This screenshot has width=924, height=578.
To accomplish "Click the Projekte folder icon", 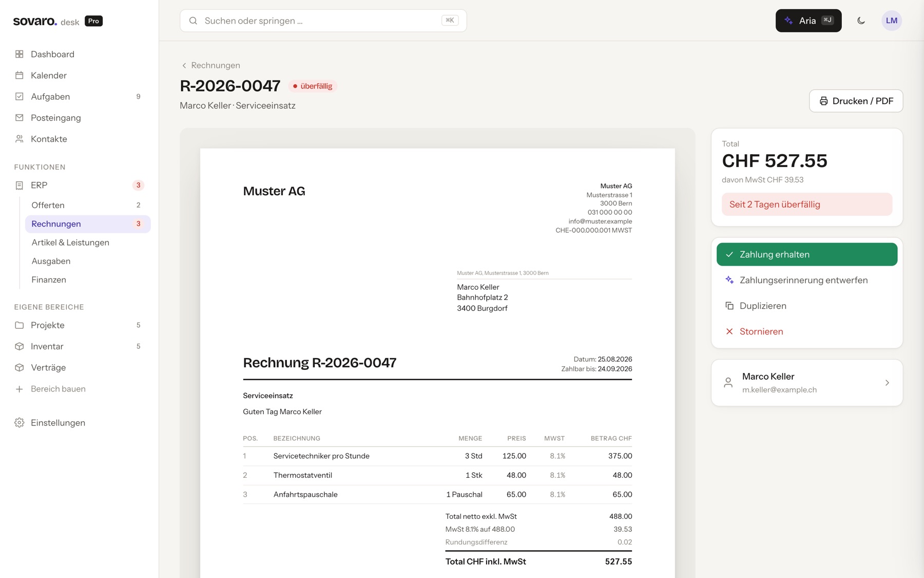I will pos(20,325).
